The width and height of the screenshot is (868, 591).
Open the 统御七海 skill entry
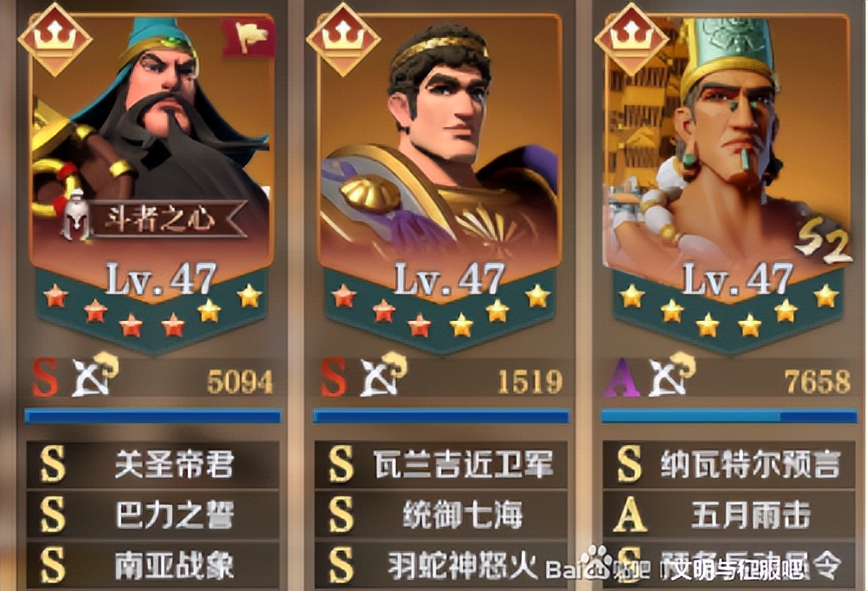441,514
